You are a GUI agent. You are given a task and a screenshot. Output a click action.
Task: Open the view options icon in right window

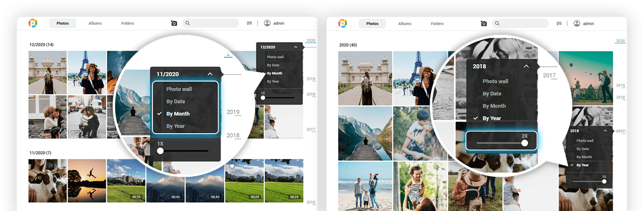[559, 23]
